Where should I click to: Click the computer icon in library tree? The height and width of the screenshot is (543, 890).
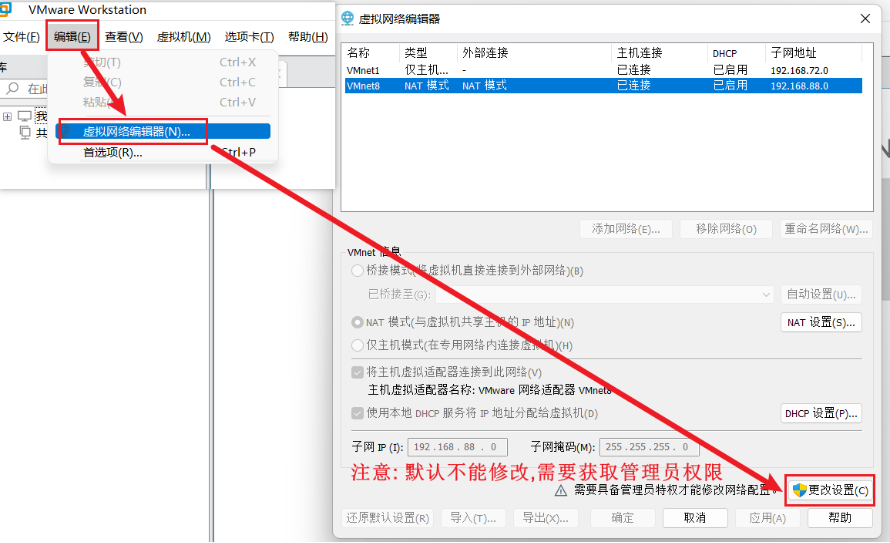24,116
